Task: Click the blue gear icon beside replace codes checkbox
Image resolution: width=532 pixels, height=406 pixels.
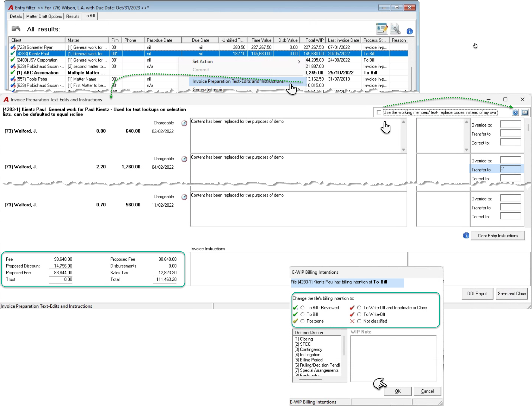Action: tap(515, 112)
